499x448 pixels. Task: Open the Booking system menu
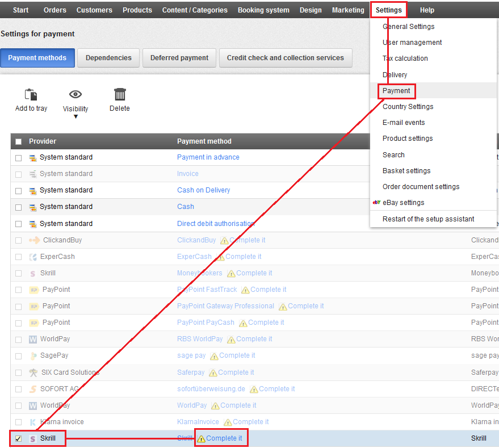point(263,10)
